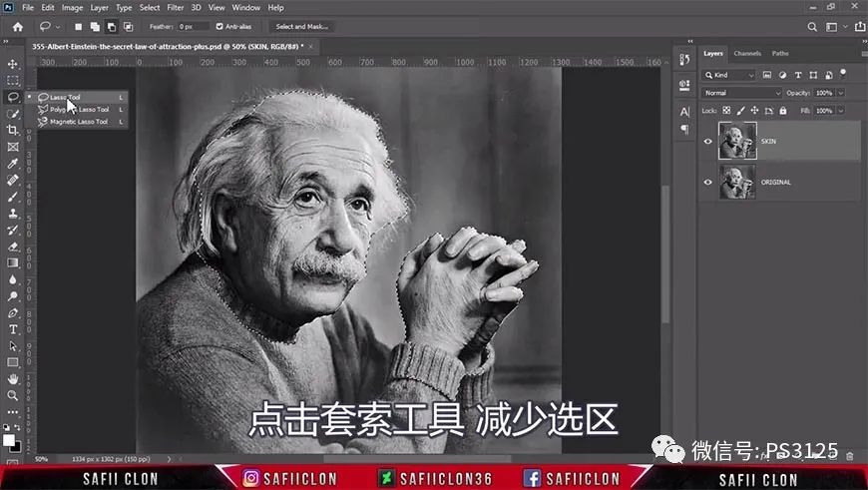Select the Brush tool
This screenshot has height=490, width=868.
pyautogui.click(x=13, y=197)
